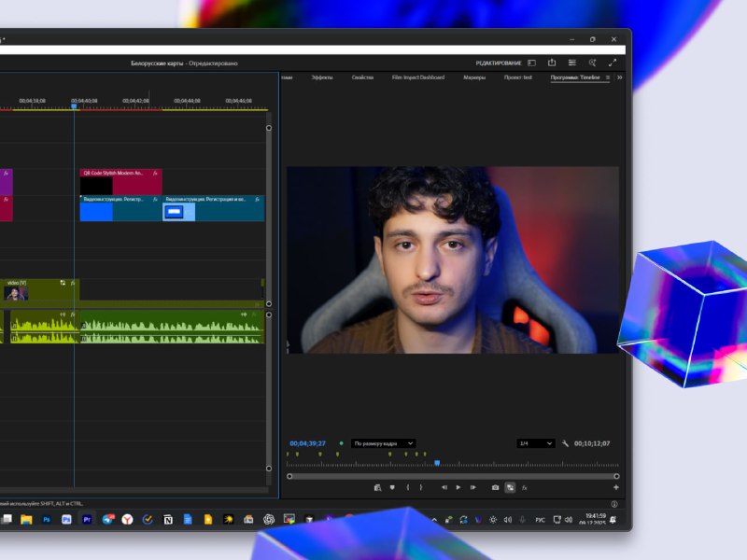747x560 pixels.
Task: Open Telegram from the taskbar
Action: (107, 520)
